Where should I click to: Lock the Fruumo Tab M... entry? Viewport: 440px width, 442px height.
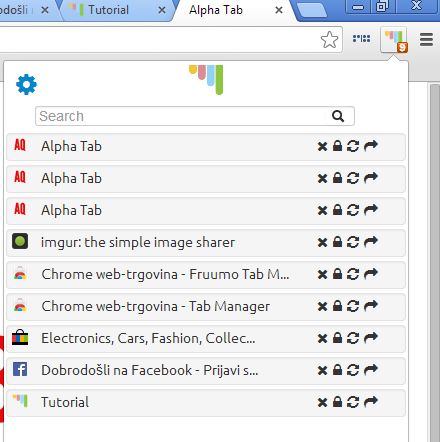pos(337,274)
